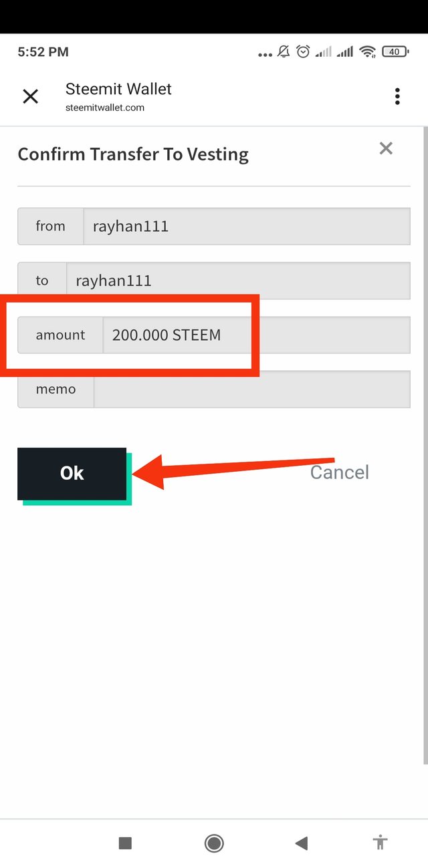Select the amount field showing 200.000 STEEM
Screen dimensions: 428x868
(x=255, y=335)
